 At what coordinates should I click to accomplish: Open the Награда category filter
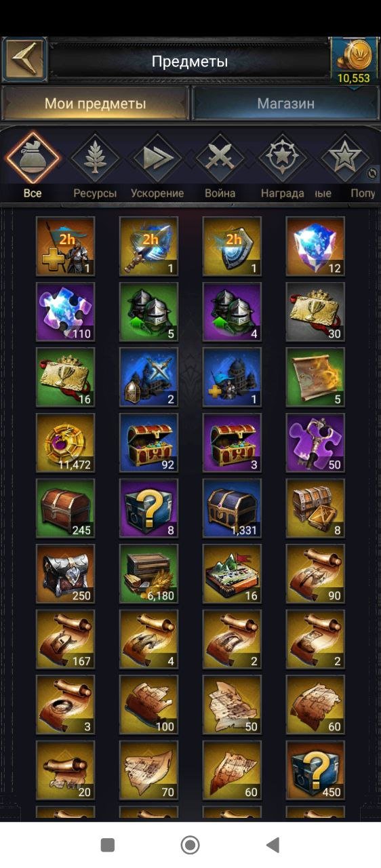coord(282,166)
